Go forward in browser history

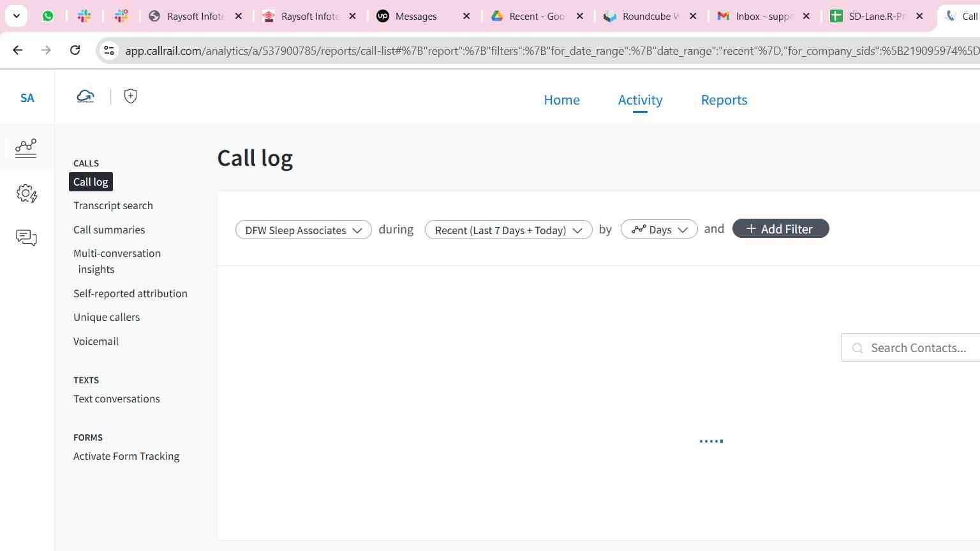click(x=46, y=50)
